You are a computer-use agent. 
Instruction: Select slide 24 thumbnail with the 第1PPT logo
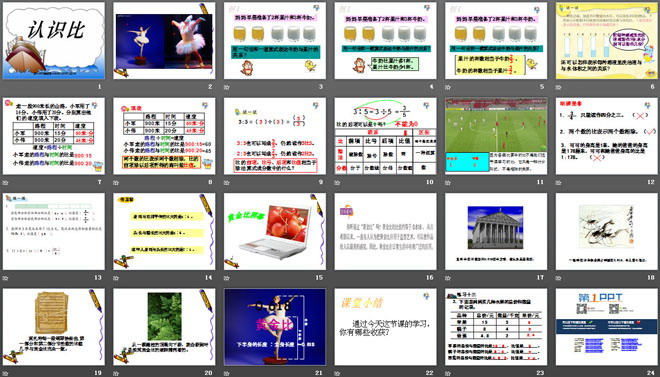pyautogui.click(x=607, y=327)
